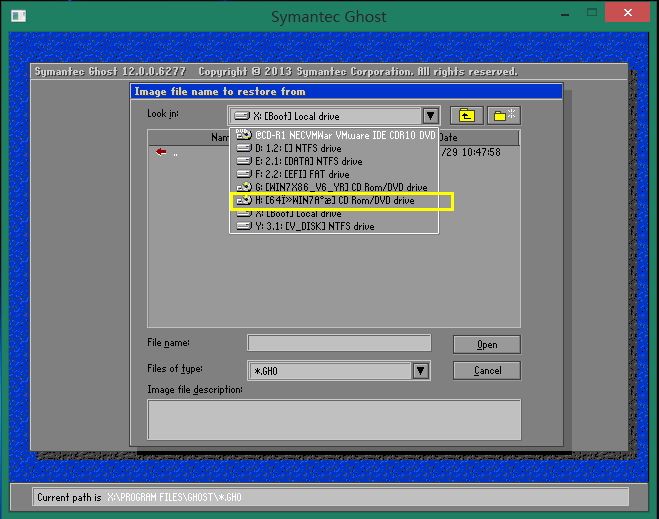Click the Cancel button

click(x=487, y=371)
